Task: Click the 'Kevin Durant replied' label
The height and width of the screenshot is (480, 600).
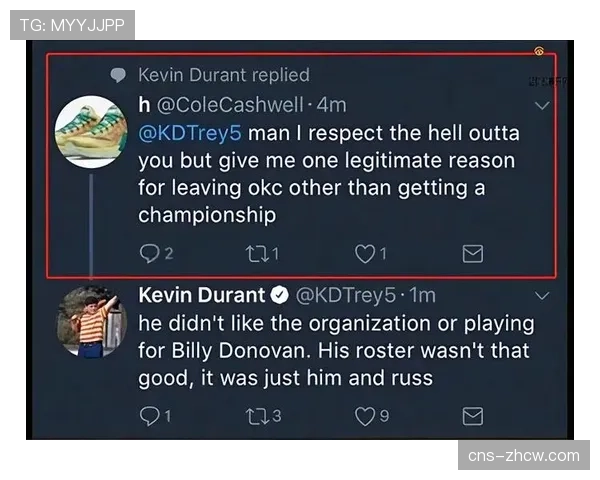Action: pos(223,75)
